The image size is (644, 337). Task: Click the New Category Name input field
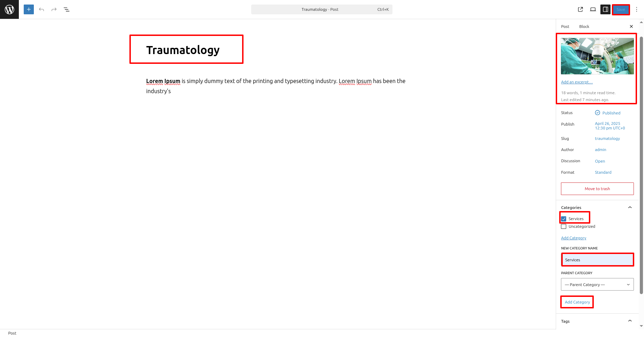(597, 260)
